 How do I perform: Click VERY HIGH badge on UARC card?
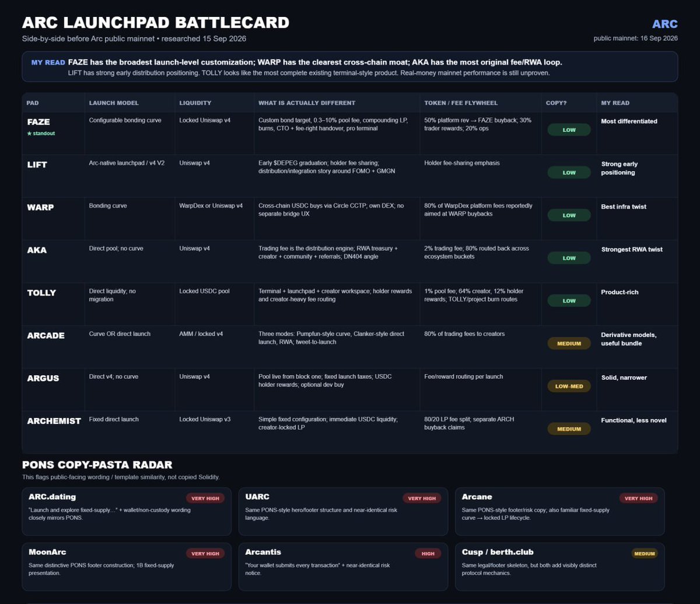point(422,498)
